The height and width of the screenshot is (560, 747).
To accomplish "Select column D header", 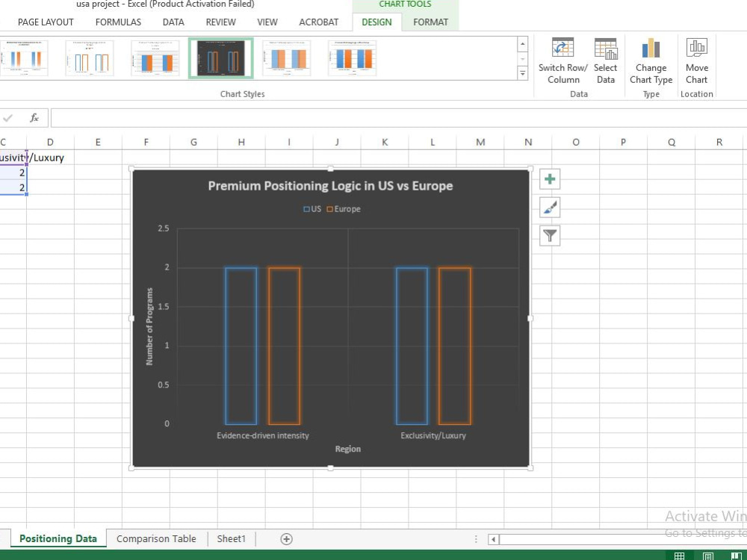I will [x=50, y=142].
